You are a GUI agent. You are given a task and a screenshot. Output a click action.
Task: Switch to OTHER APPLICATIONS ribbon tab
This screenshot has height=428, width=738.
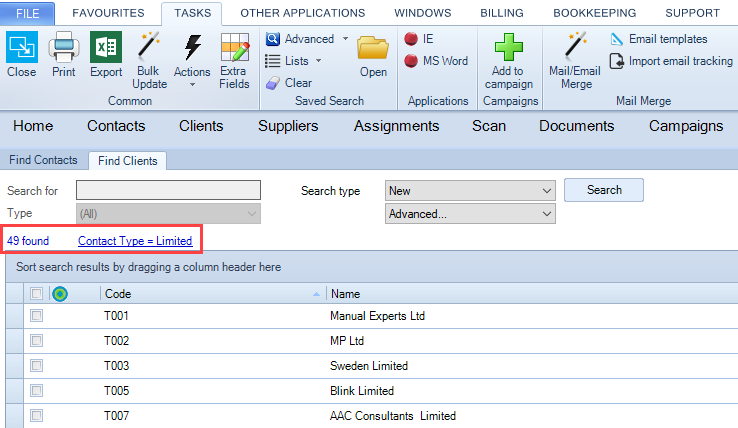[303, 13]
